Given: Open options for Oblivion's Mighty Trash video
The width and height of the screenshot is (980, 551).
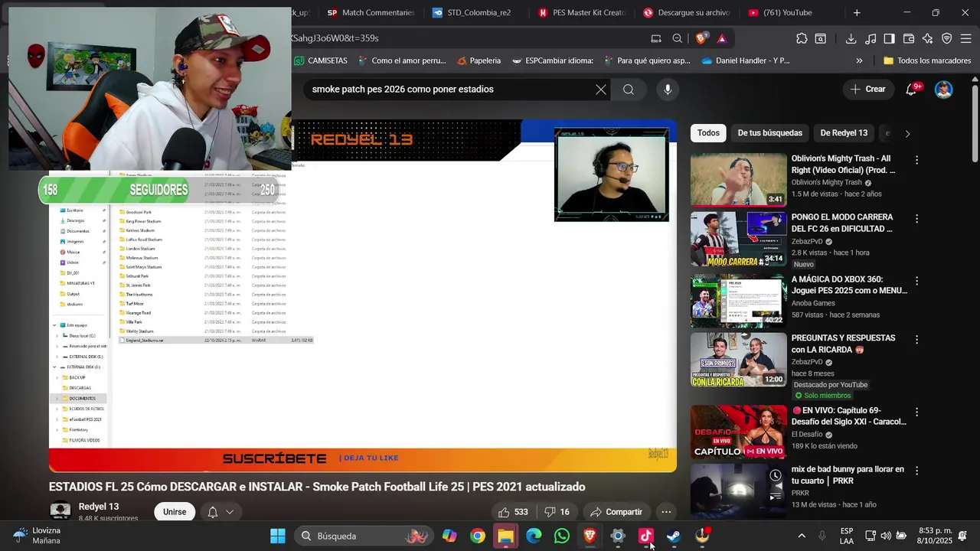Looking at the screenshot, I should point(916,160).
